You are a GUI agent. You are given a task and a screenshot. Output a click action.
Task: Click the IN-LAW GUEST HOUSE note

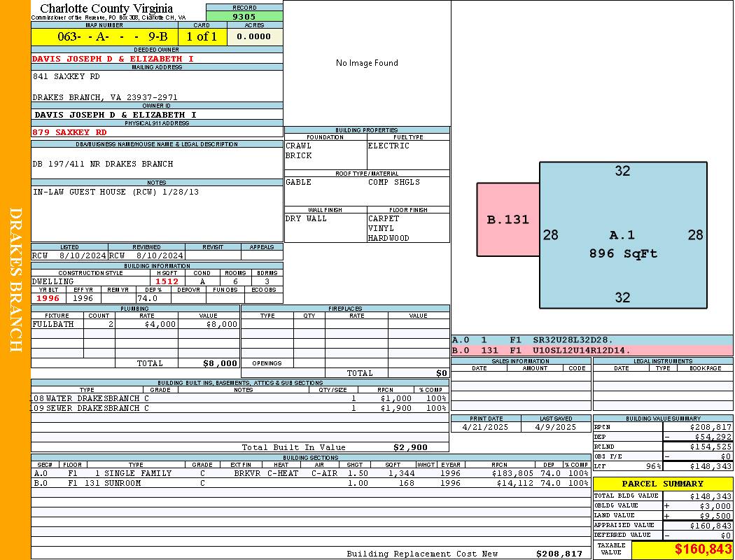point(115,192)
